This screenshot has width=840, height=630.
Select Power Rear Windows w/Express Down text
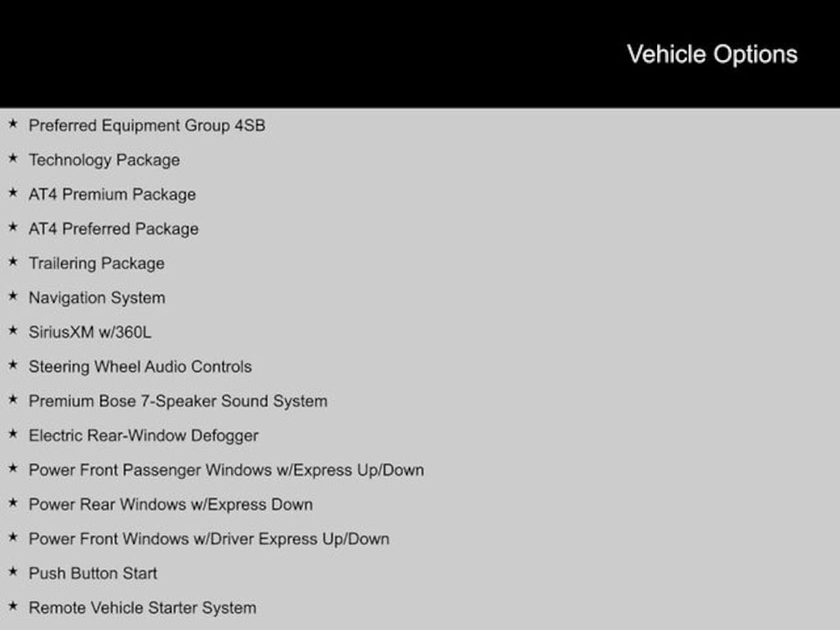pos(171,504)
